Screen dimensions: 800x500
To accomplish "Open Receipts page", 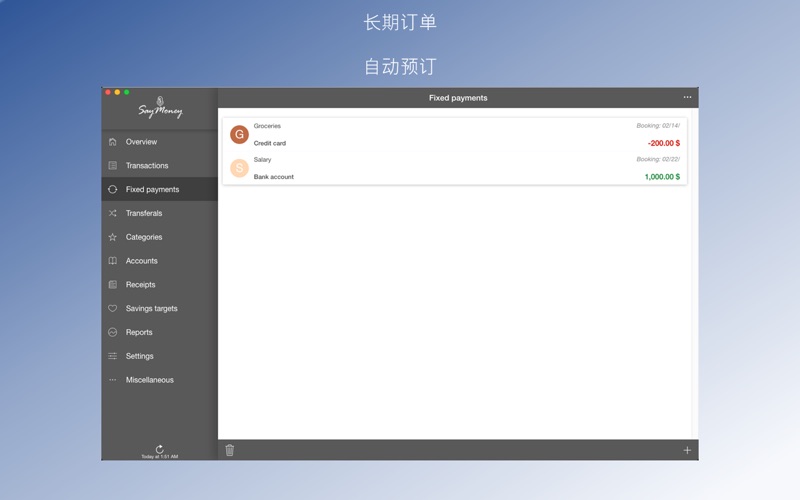I will pyautogui.click(x=160, y=285).
